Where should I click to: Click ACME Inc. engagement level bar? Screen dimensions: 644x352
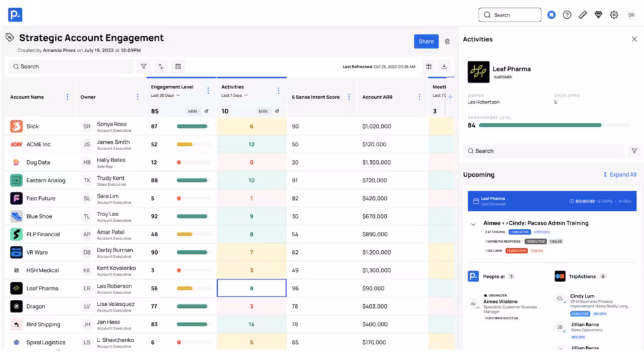(x=194, y=145)
